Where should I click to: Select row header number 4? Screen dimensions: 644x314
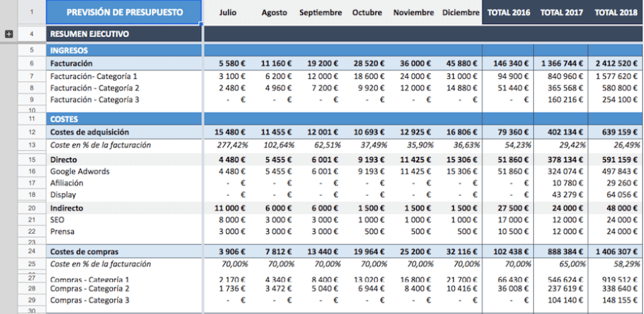(x=31, y=35)
